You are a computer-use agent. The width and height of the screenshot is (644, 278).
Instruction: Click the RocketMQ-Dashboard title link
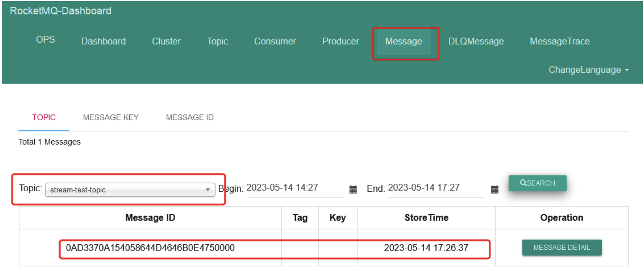point(61,11)
